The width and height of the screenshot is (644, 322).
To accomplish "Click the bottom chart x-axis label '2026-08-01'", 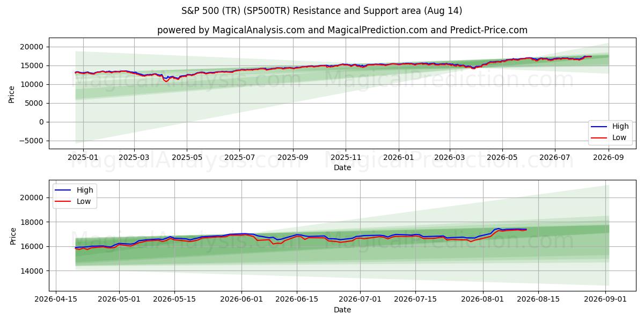I will pos(482,301).
